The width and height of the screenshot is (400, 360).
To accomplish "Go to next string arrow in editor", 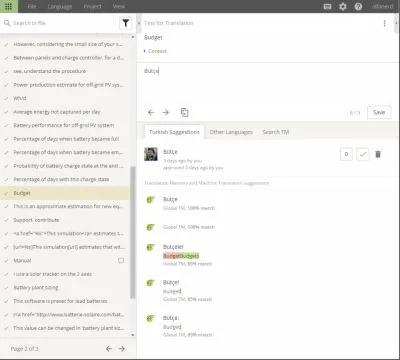I will click(166, 112).
